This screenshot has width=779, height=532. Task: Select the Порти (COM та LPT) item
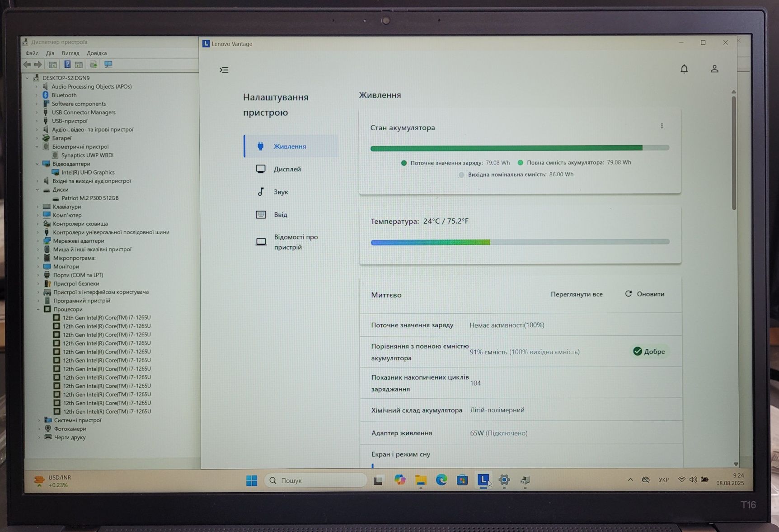(x=78, y=275)
